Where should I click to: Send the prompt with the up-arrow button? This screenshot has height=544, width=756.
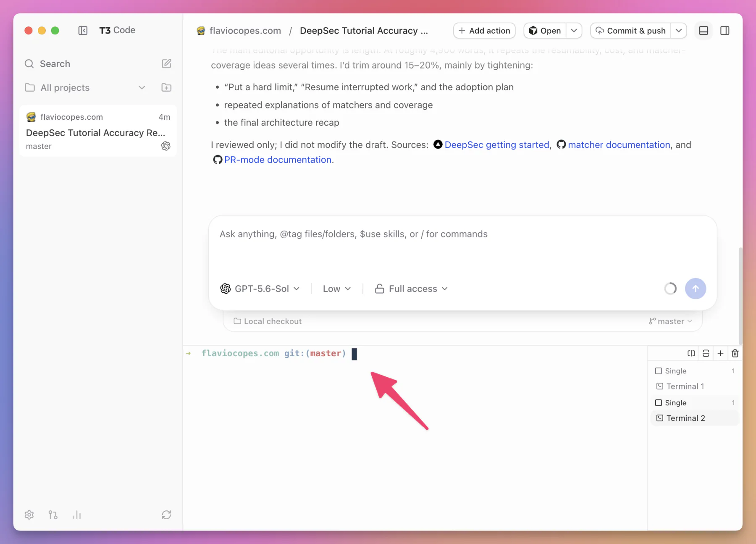696,289
